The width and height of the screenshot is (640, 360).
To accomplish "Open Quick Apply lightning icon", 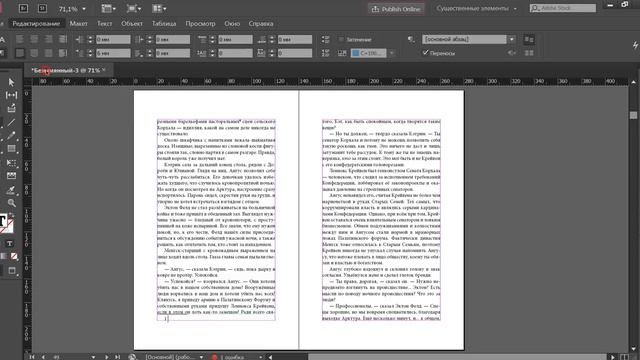I will click(635, 45).
